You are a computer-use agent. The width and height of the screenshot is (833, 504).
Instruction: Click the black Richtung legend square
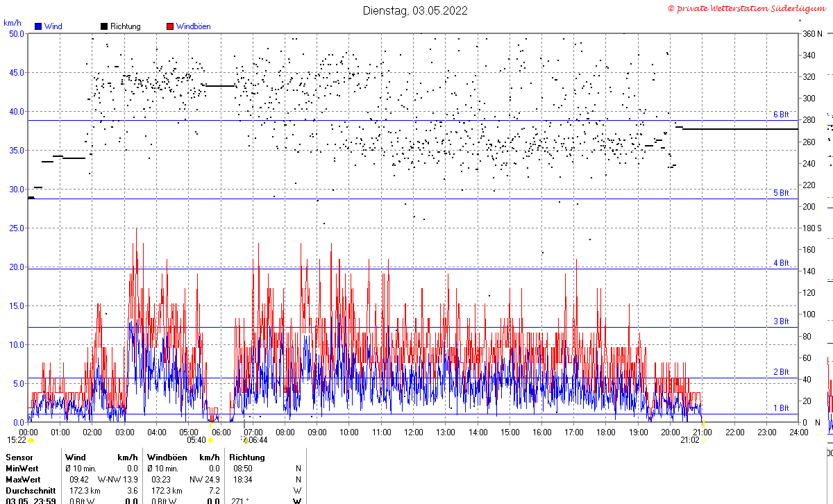[104, 26]
